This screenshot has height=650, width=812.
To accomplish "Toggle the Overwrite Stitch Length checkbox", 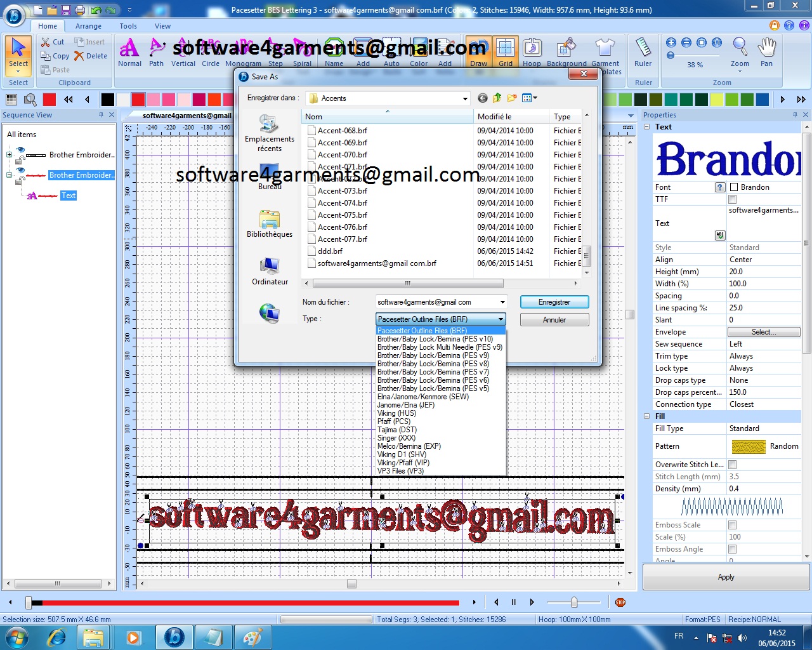I will coord(731,464).
